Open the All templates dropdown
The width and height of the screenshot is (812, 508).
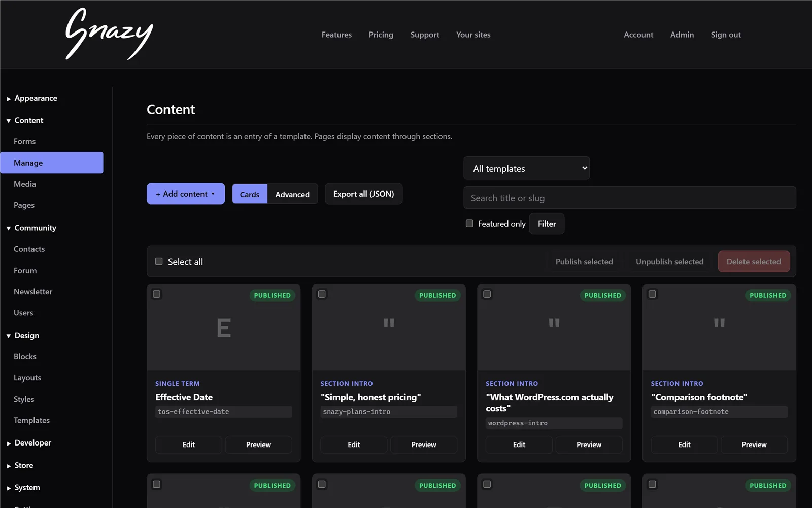coord(527,168)
